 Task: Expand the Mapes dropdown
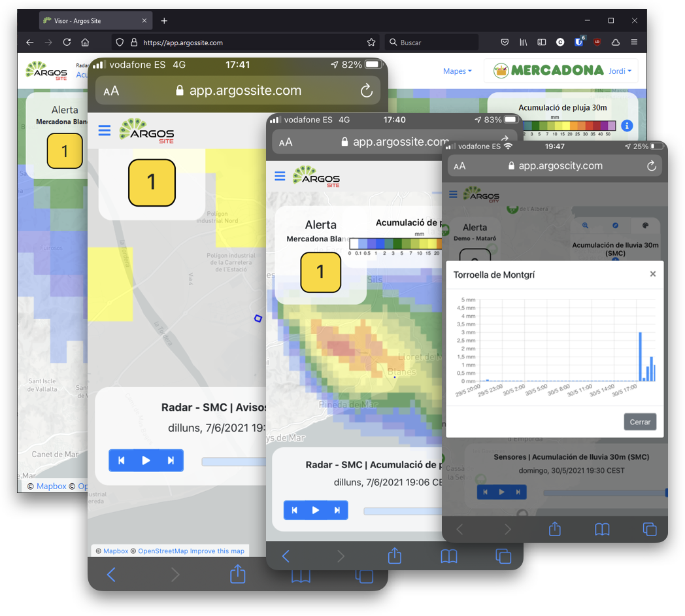point(458,71)
